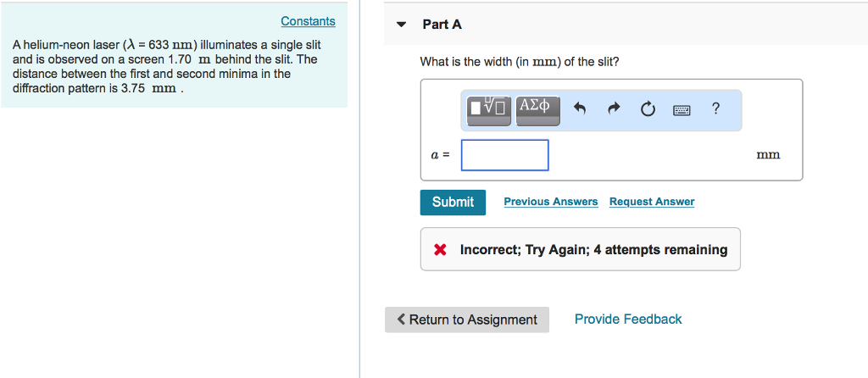The image size is (868, 378).
Task: Submit the answer
Action: (x=453, y=202)
